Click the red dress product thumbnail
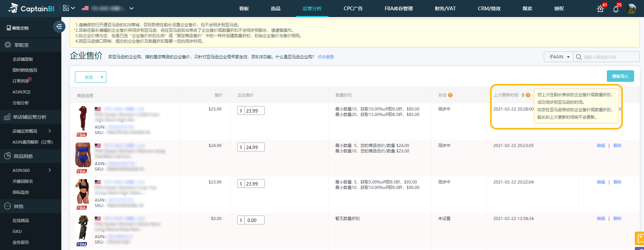The width and height of the screenshot is (644, 250). coord(82,119)
